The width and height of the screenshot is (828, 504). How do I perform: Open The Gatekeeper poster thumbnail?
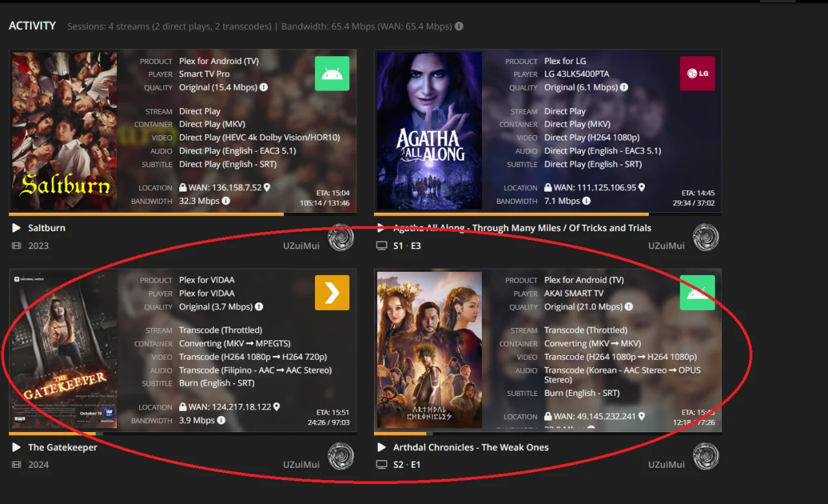point(65,350)
